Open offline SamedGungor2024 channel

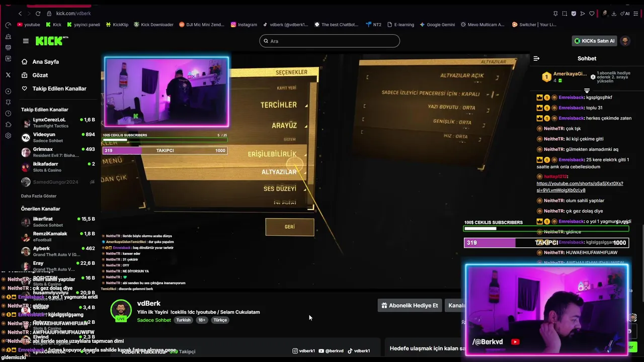[58, 182]
